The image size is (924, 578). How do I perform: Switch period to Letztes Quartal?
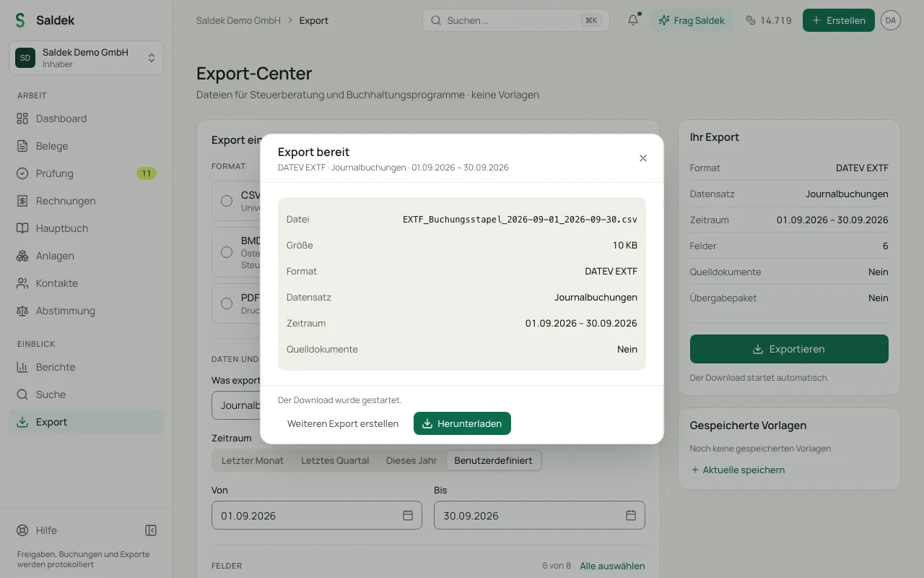click(x=335, y=460)
